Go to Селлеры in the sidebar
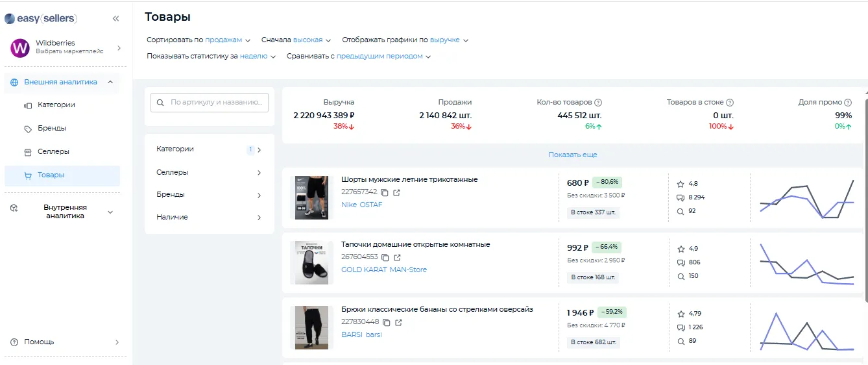This screenshot has height=365, width=868. (x=53, y=152)
